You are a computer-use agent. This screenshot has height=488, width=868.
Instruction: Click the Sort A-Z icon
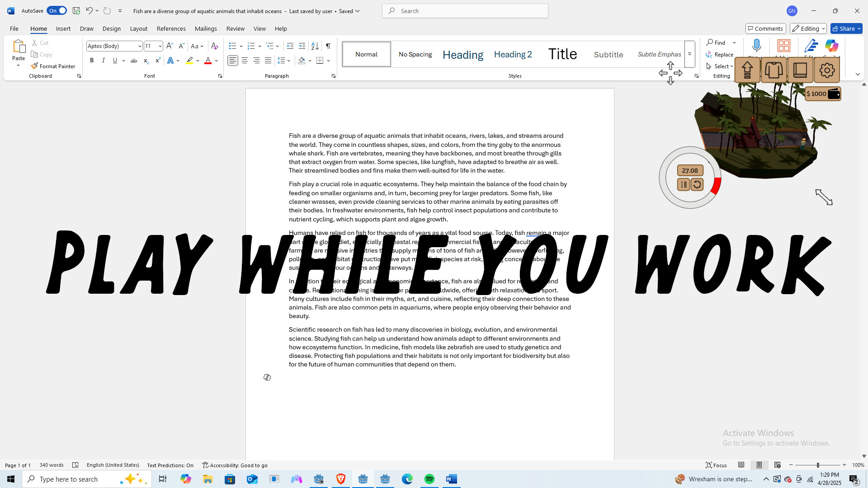click(x=315, y=46)
